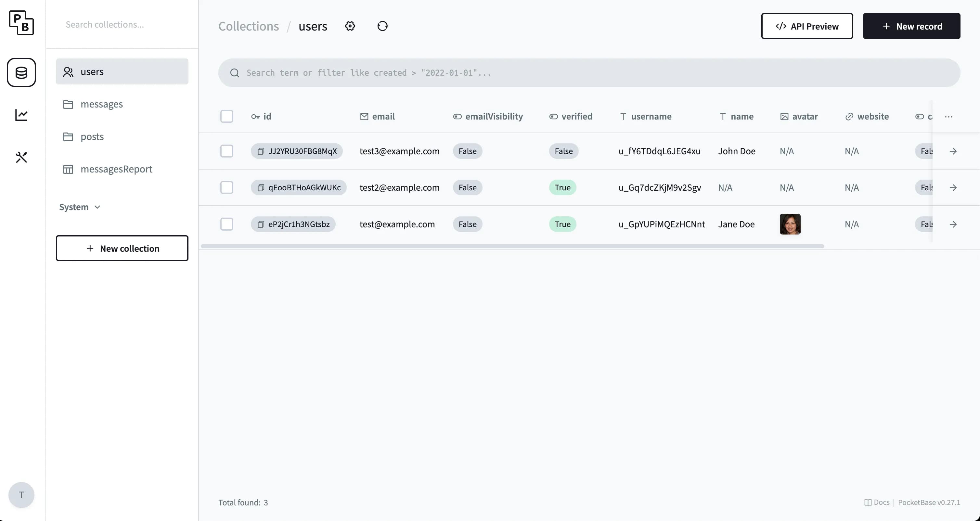Image resolution: width=980 pixels, height=521 pixels.
Task: Select all records with the header checkbox
Action: pyautogui.click(x=227, y=116)
